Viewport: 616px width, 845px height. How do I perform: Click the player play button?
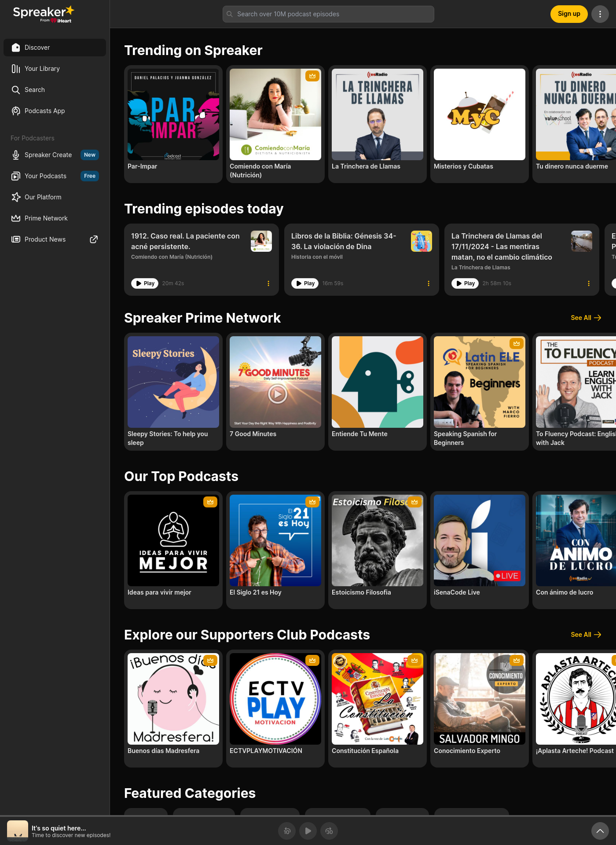coord(308,831)
